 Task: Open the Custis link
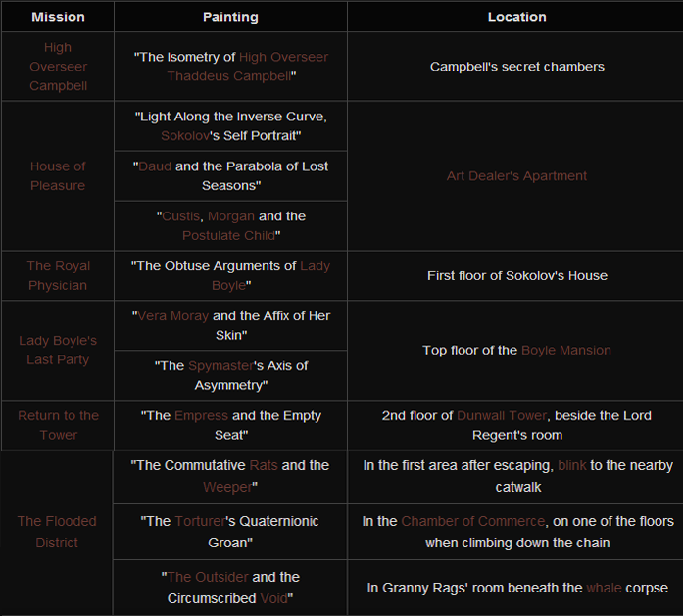[x=181, y=216]
